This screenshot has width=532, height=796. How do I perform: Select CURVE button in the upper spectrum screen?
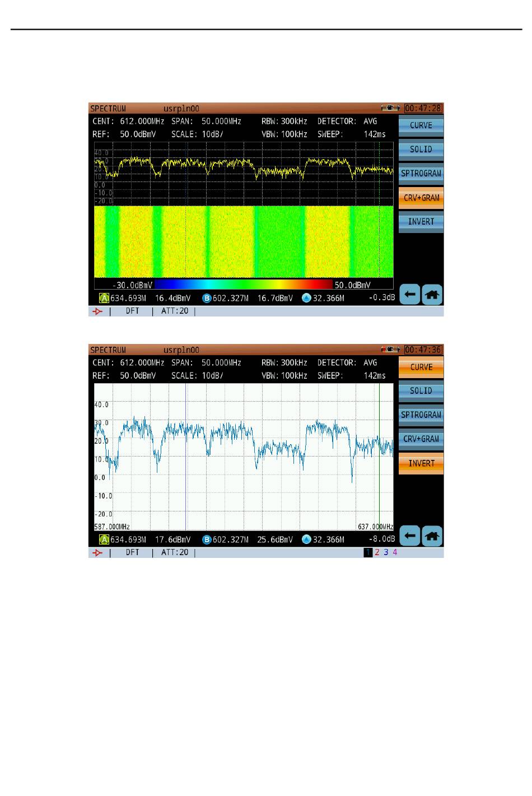click(x=421, y=125)
